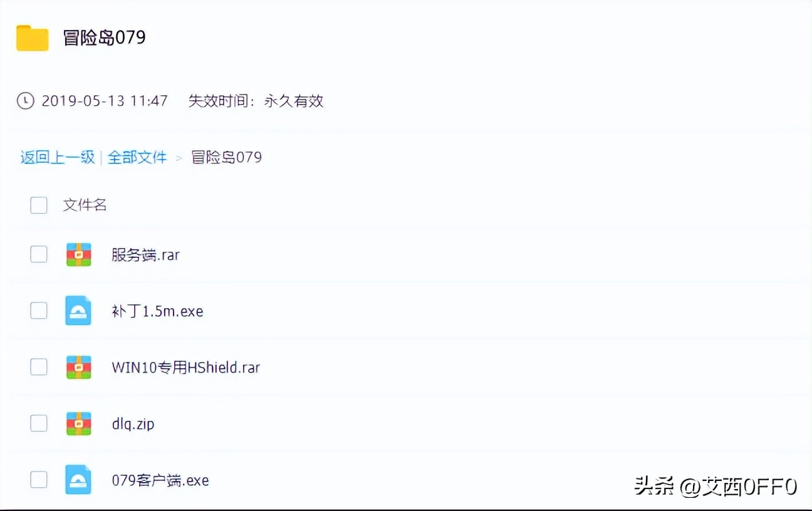Click the WinRAR icon beside 服务端.rar
Image resolution: width=812 pixels, height=511 pixels.
pos(78,254)
